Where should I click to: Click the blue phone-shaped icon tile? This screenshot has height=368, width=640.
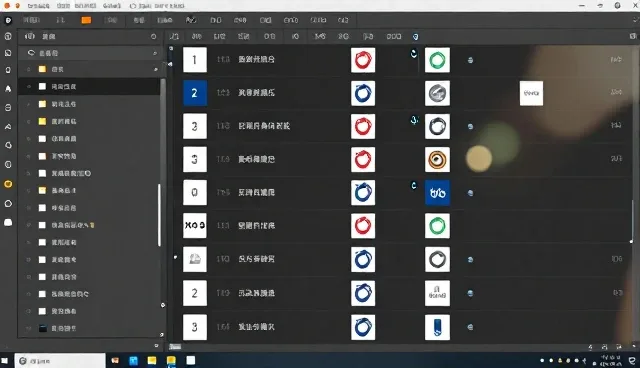click(x=437, y=327)
